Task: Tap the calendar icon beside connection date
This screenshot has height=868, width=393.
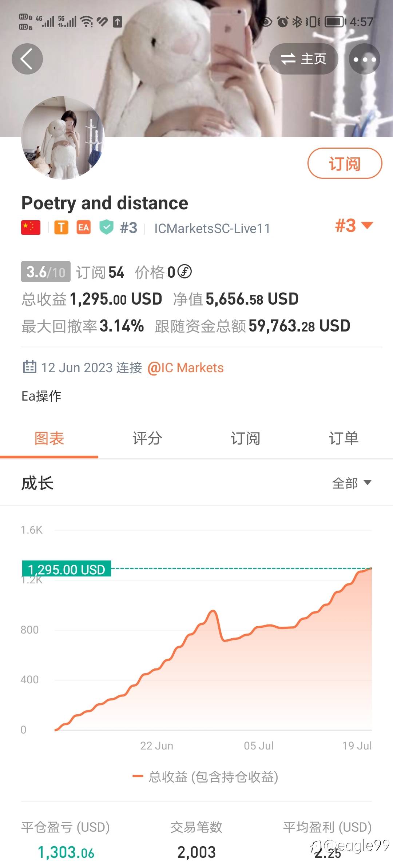Action: 29,367
